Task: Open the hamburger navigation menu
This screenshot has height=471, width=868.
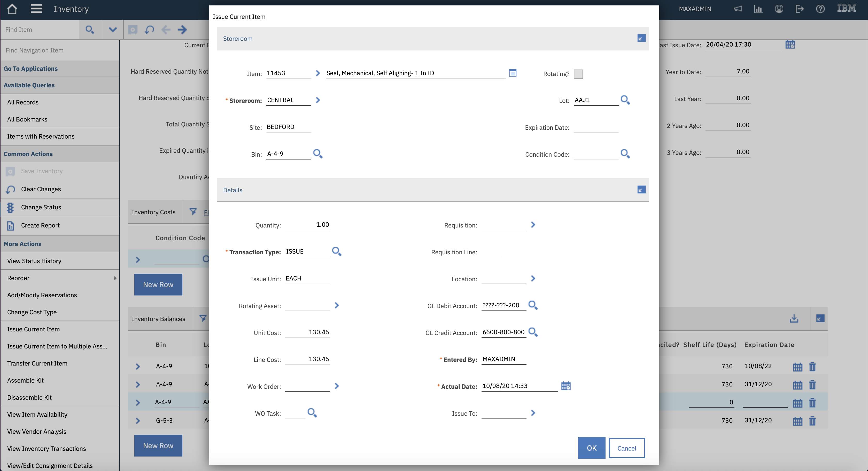Action: tap(36, 9)
